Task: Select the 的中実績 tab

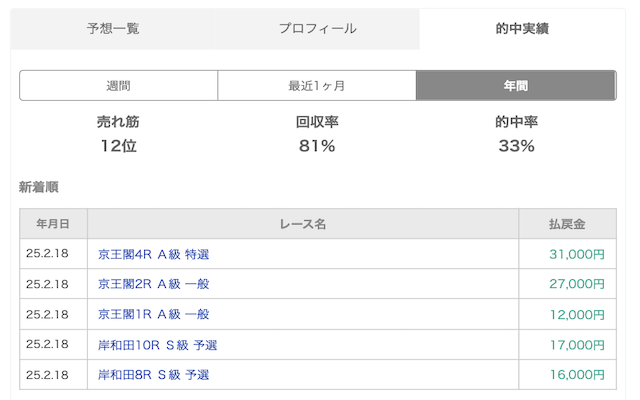Action: 522,29
